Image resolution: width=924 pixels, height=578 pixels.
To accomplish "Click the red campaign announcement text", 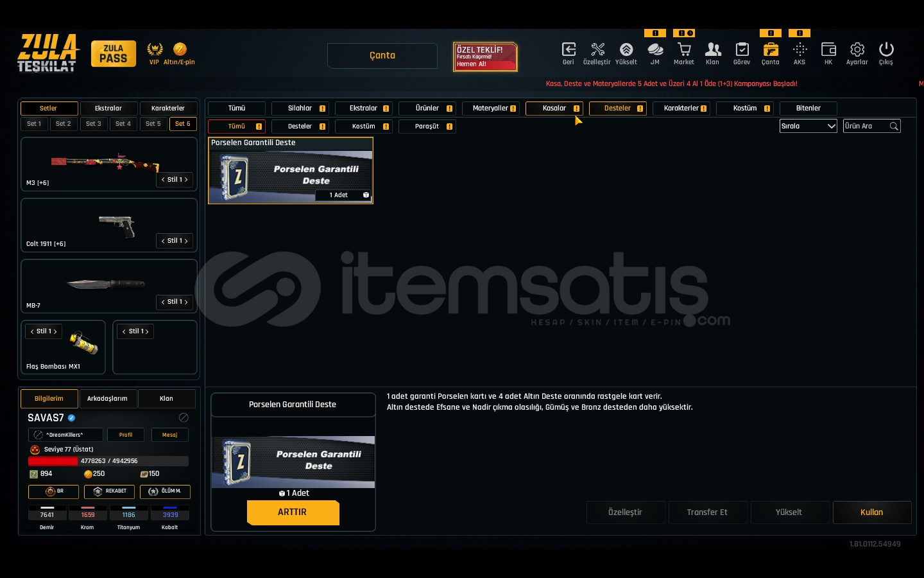I will point(672,84).
